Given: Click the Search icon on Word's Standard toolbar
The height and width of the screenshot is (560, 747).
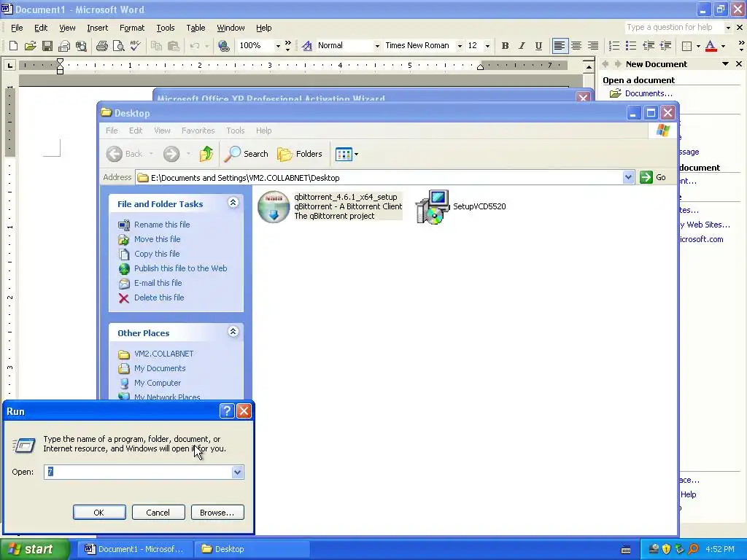Looking at the screenshot, I should click(82, 46).
